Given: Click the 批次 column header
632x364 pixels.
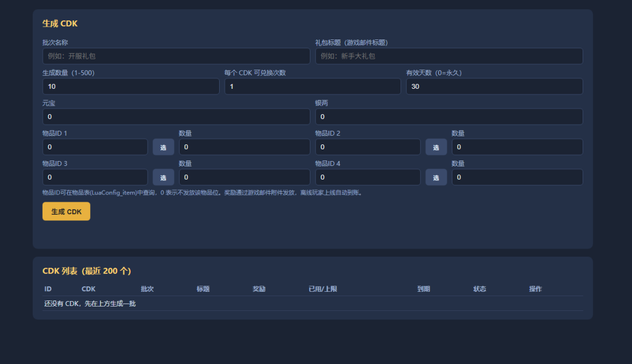Looking at the screenshot, I should (x=147, y=289).
